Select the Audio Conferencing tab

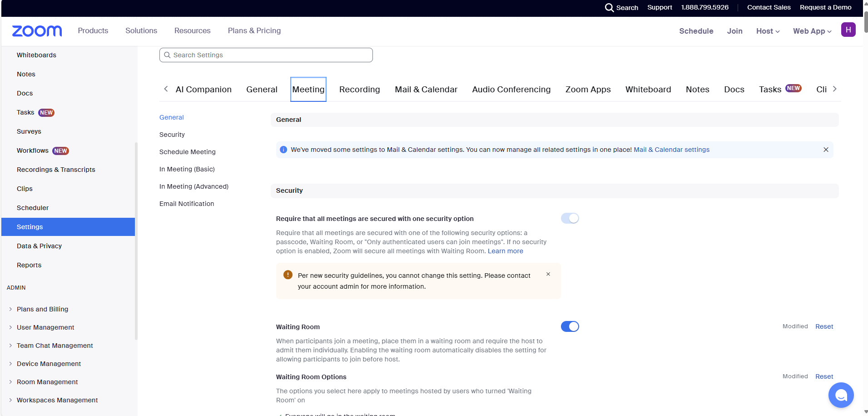(511, 90)
